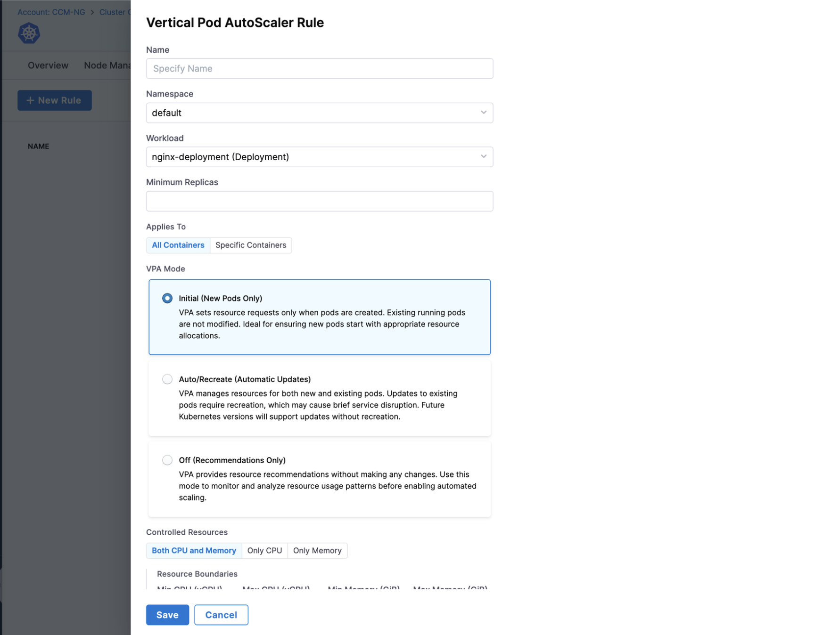Select Initial (New Pods Only) radio button
This screenshot has width=840, height=635.
[x=167, y=298]
